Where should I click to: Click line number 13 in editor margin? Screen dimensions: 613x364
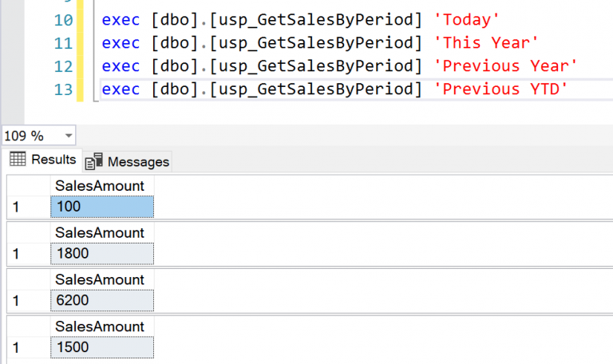pyautogui.click(x=63, y=89)
